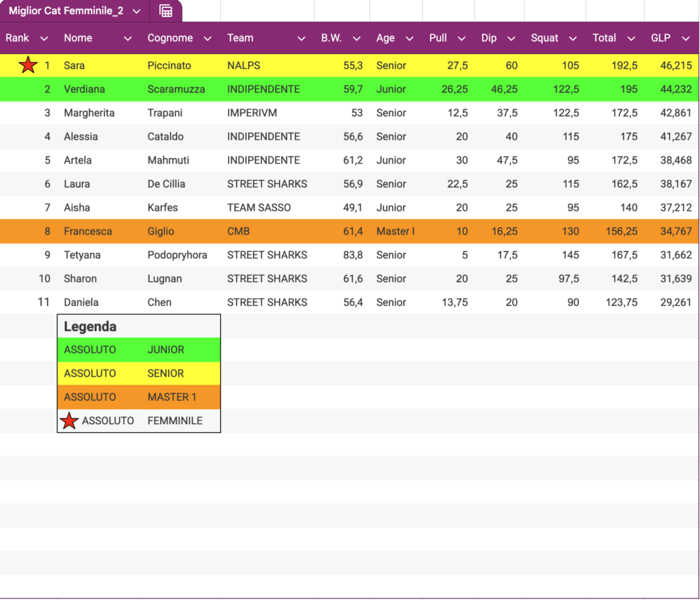Open the Rank column filter dropdown
This screenshot has width=700, height=600.
tap(44, 38)
